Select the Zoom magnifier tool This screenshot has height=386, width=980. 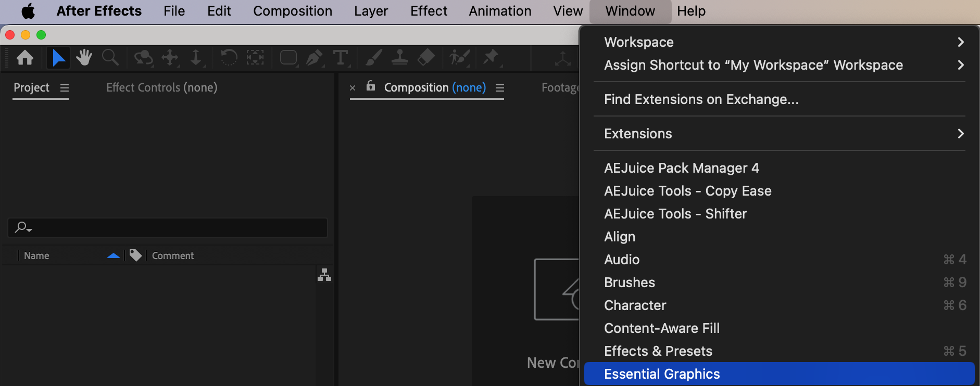pos(110,57)
